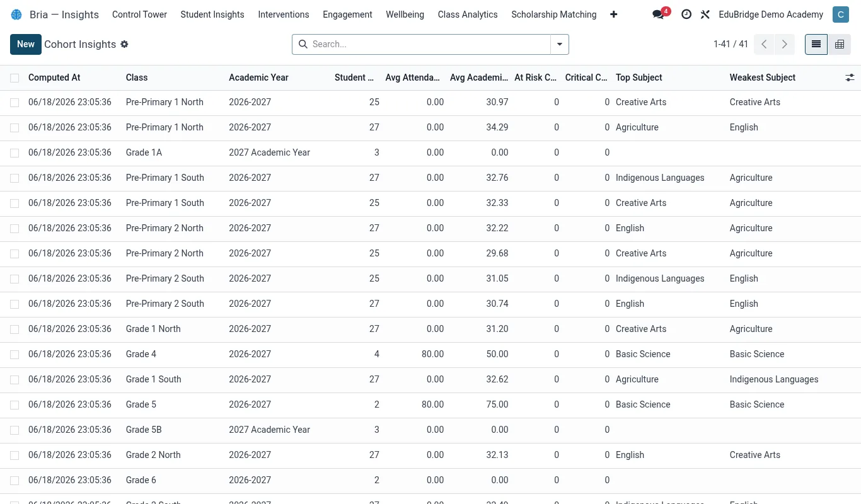The width and height of the screenshot is (861, 504).
Task: Open the Grade 6 class record
Action: 141,480
